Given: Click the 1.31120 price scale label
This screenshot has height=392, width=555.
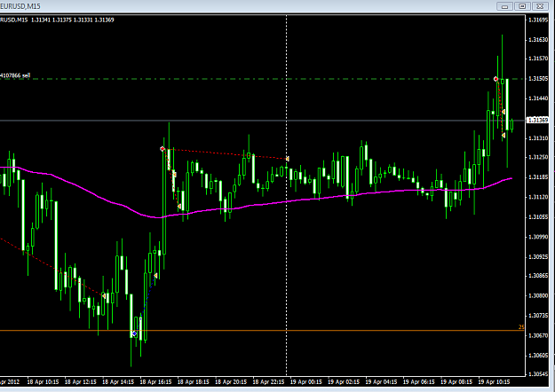Looking at the screenshot, I should pos(538,197).
